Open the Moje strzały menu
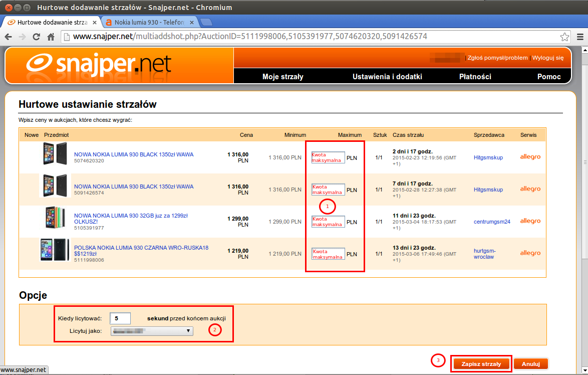The width and height of the screenshot is (588, 375). [282, 77]
